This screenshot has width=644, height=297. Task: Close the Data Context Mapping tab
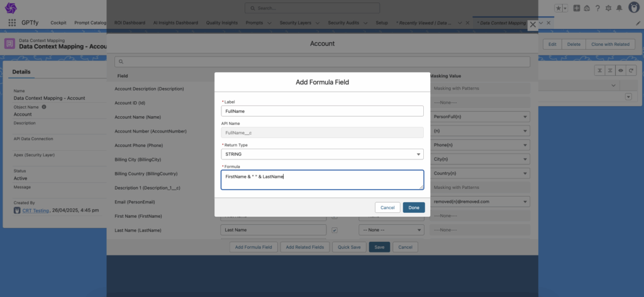(548, 23)
